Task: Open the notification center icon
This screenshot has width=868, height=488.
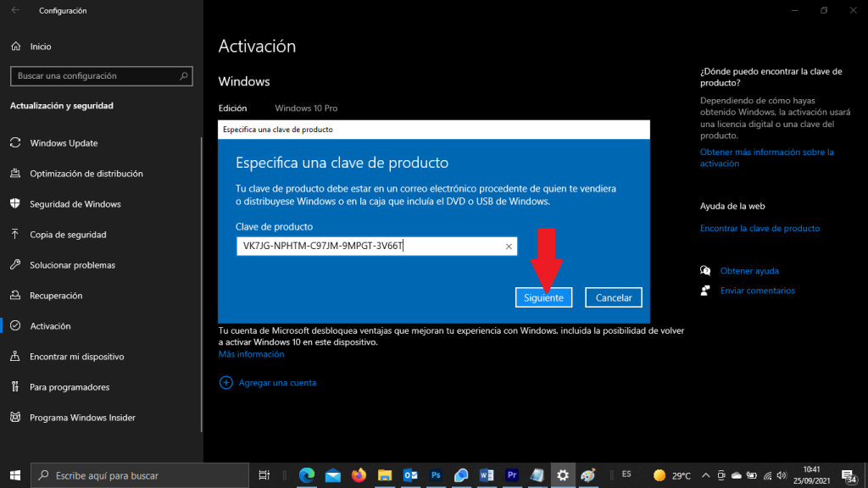Action: click(x=849, y=475)
